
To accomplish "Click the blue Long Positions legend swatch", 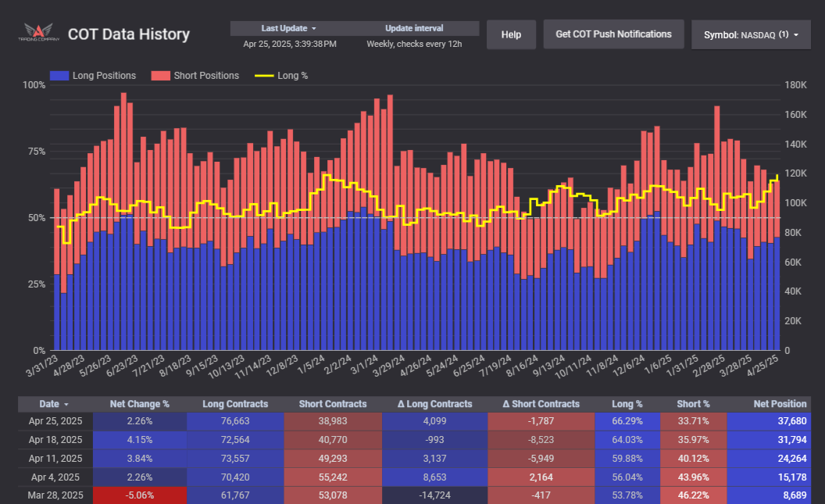I will click(59, 76).
